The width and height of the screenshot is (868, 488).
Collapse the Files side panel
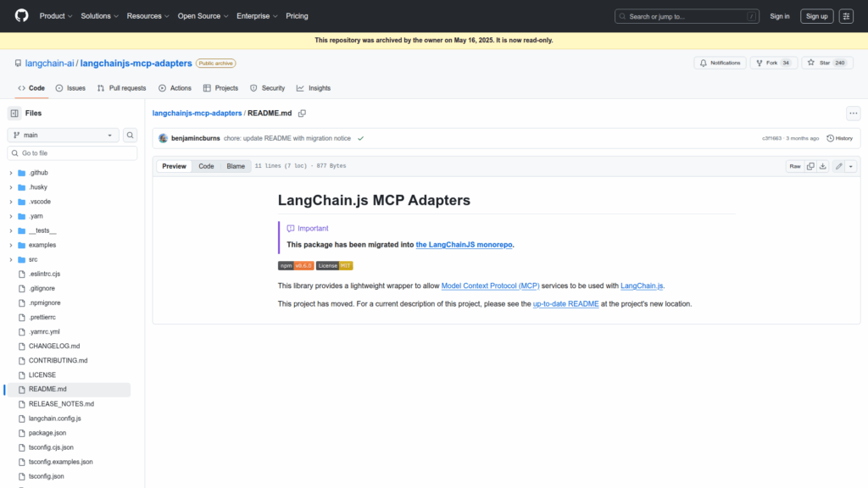coord(14,114)
